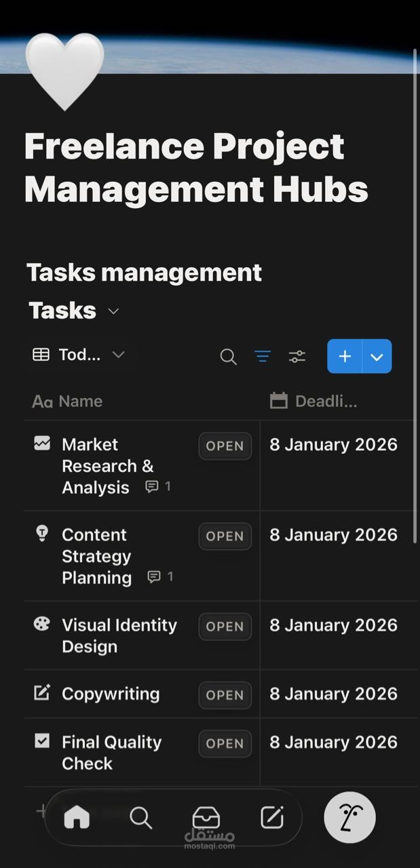
Task: Select Final Quality Check deadline date cell
Action: (x=333, y=743)
